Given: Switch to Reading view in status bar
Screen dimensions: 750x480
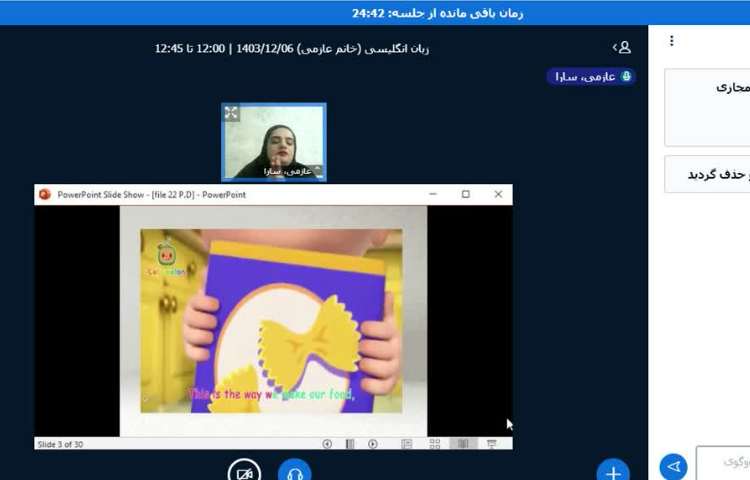Looking at the screenshot, I should [462, 444].
